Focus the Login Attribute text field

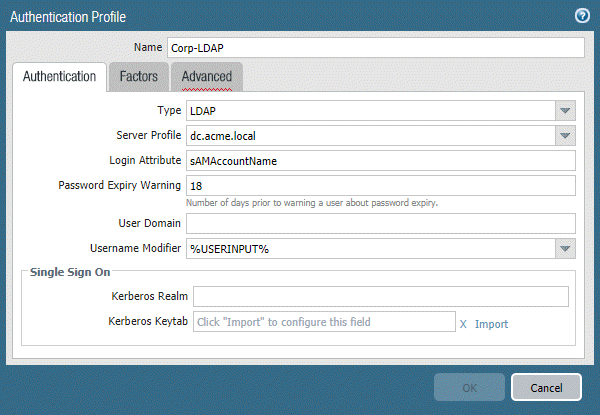click(380, 160)
